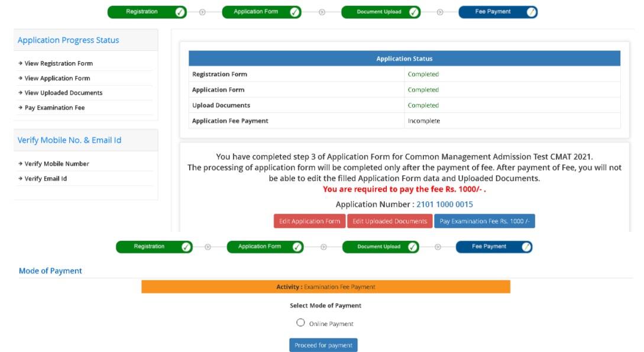Click the Online Payment label text
The image size is (644, 352).
tap(331, 324)
